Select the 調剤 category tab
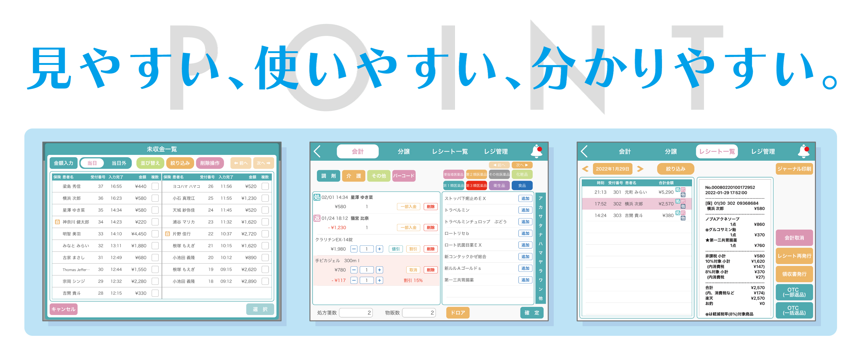 [x=328, y=176]
